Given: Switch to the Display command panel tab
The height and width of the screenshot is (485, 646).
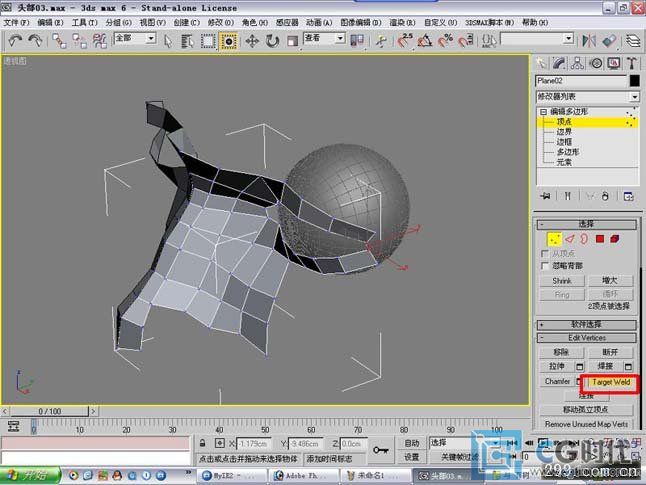Looking at the screenshot, I should pyautogui.click(x=614, y=63).
